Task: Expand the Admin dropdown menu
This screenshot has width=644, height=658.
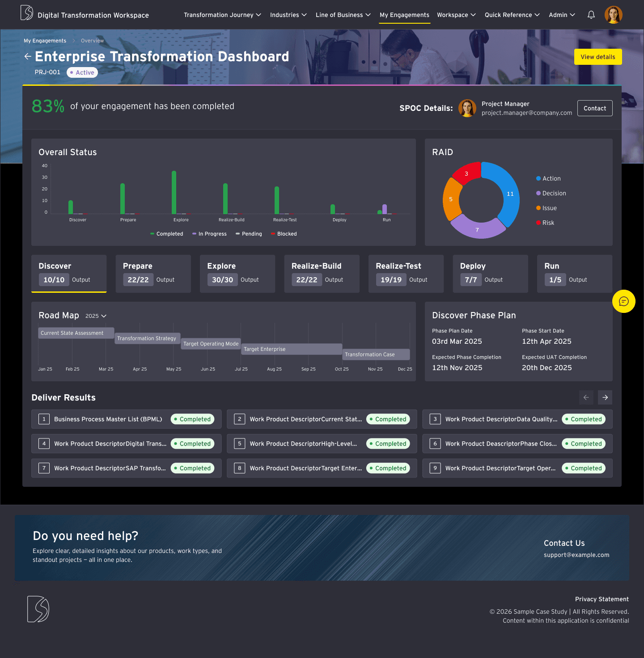Action: tap(562, 15)
